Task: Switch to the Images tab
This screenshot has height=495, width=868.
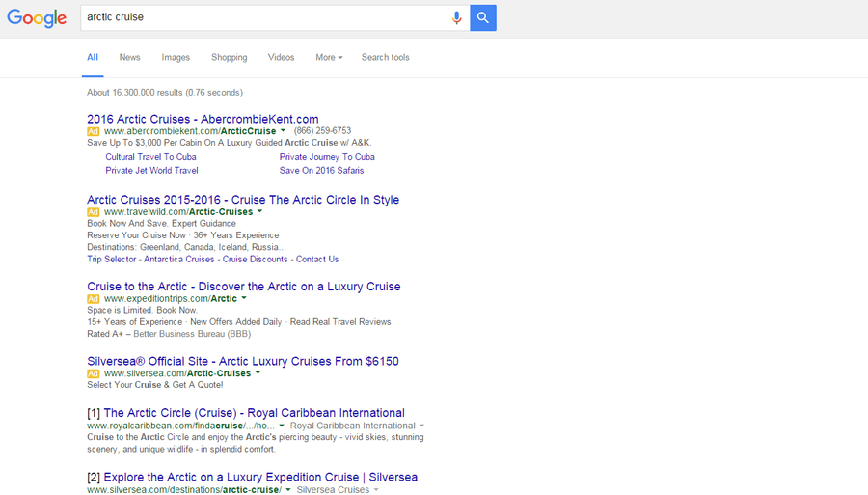Action: (176, 57)
